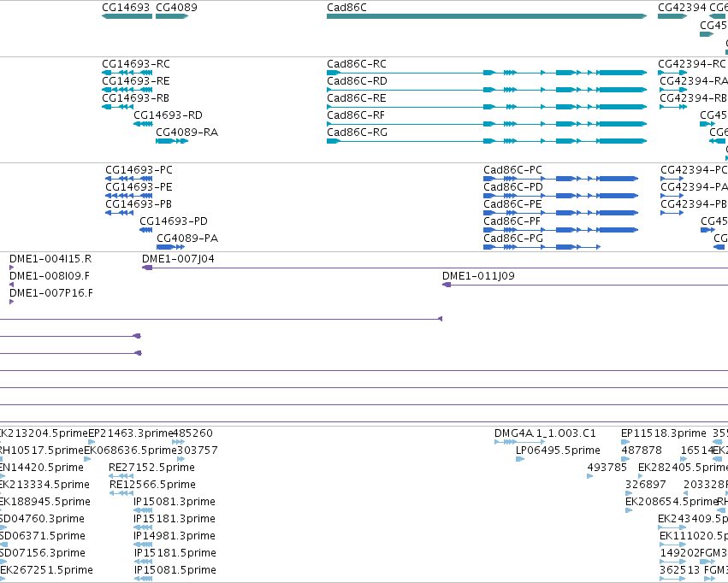Select protein label Cad86C-PE
Viewport: 728px width, 583px height.
pyautogui.click(x=512, y=204)
